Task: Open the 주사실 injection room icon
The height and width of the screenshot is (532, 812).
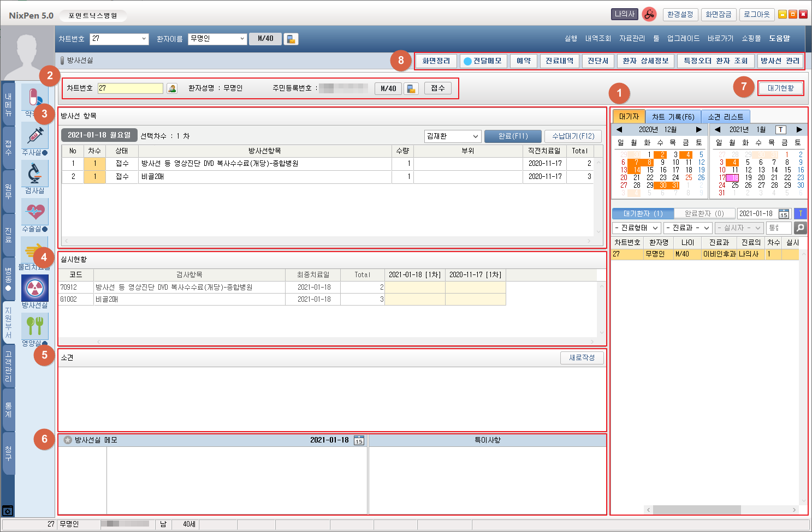Action: coord(34,135)
